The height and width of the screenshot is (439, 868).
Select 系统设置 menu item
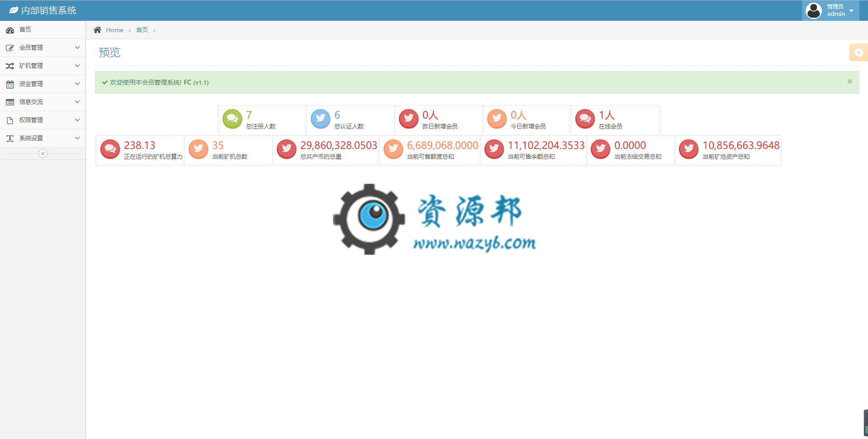click(x=43, y=138)
